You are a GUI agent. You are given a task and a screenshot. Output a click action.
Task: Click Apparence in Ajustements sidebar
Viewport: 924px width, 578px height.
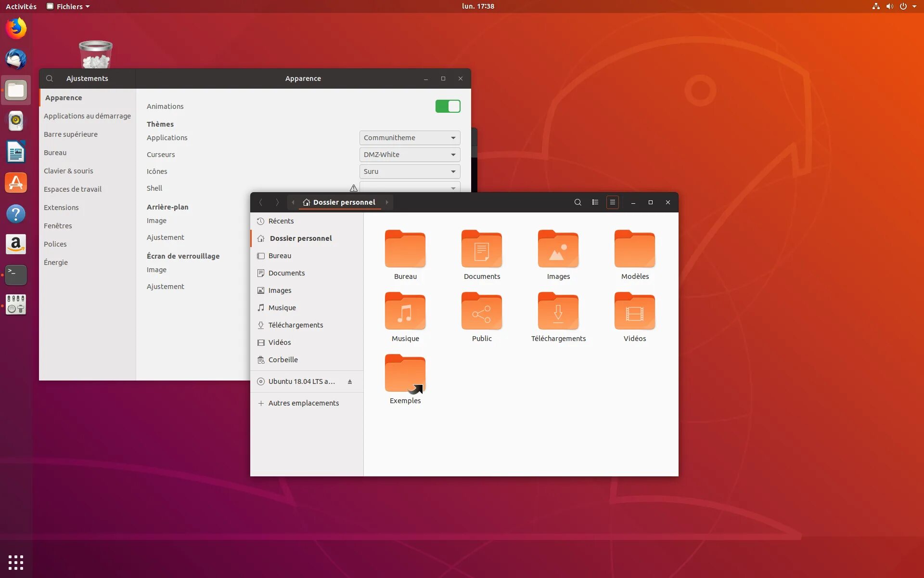coord(63,97)
